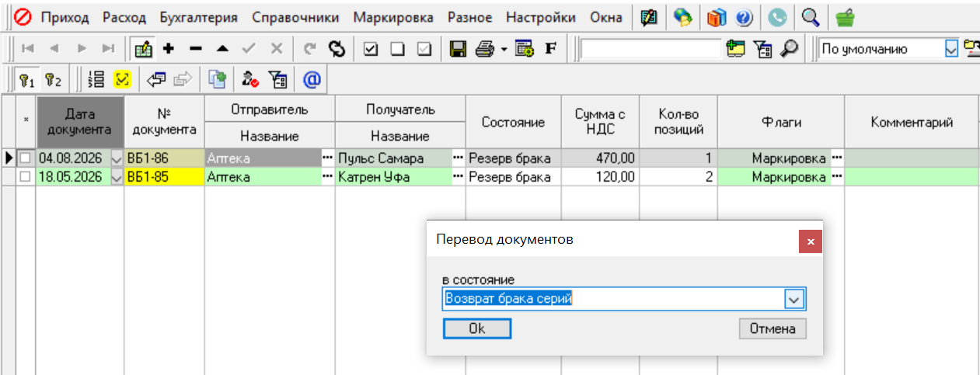Click the edit document toolbar icon
This screenshot has width=980, height=375.
click(x=143, y=48)
